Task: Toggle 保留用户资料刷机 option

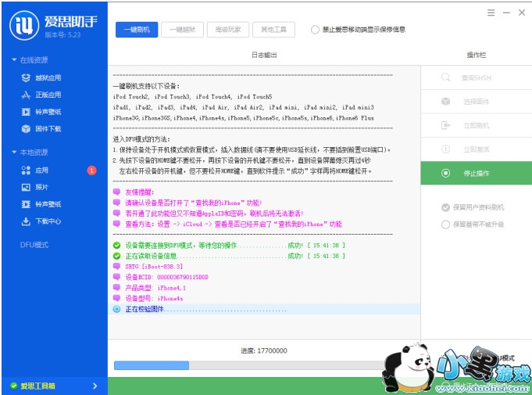Action: [x=445, y=207]
